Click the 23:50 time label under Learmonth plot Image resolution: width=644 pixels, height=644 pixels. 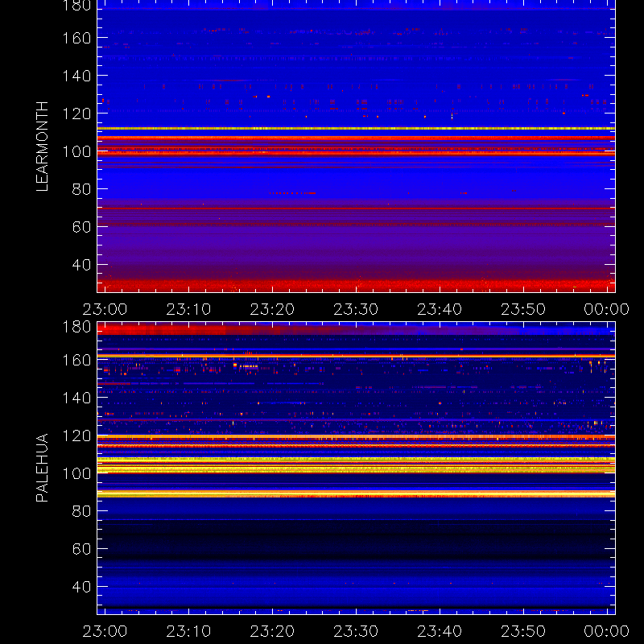[x=523, y=309]
